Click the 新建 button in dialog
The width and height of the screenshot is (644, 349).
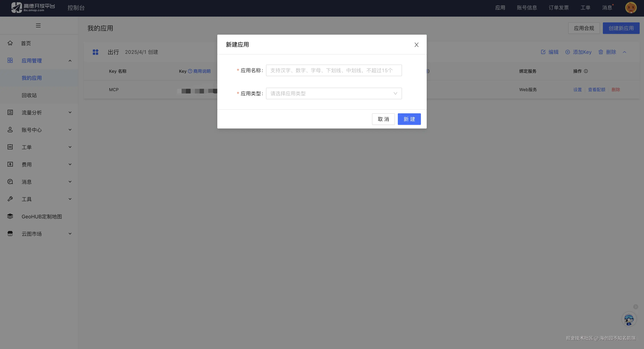click(x=409, y=119)
